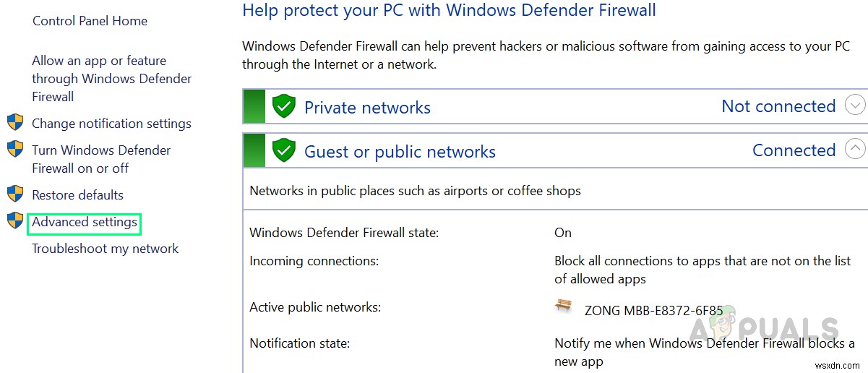Click the Guest or public networks heading
Viewport: 868px width, 373px height.
(x=400, y=152)
